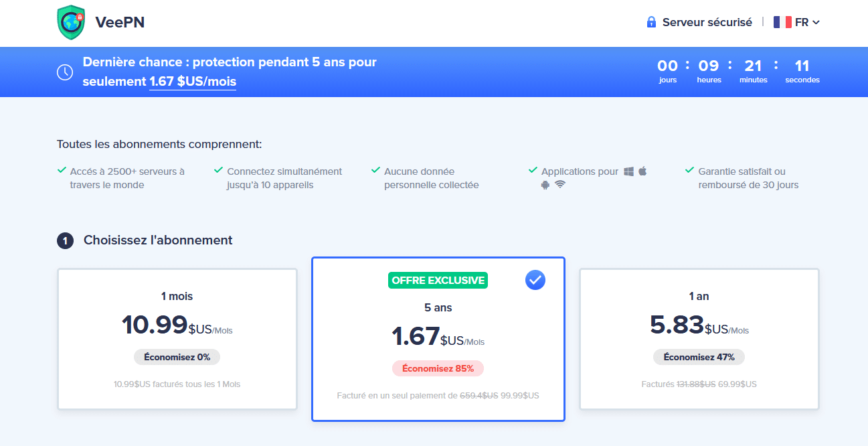Click '10.99$US facturés tous les 1 Mois' text
The image size is (868, 446).
click(177, 384)
